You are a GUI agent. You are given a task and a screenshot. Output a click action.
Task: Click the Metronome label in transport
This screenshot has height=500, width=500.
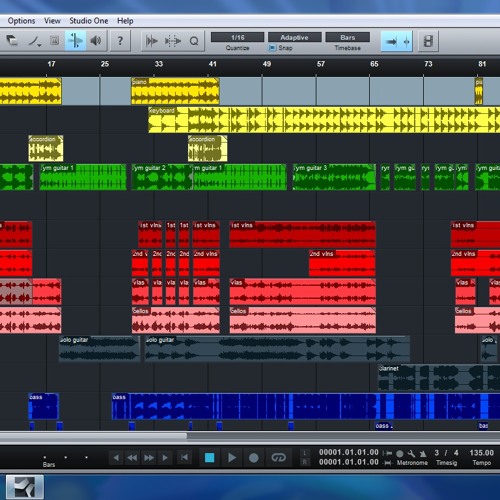(412, 463)
